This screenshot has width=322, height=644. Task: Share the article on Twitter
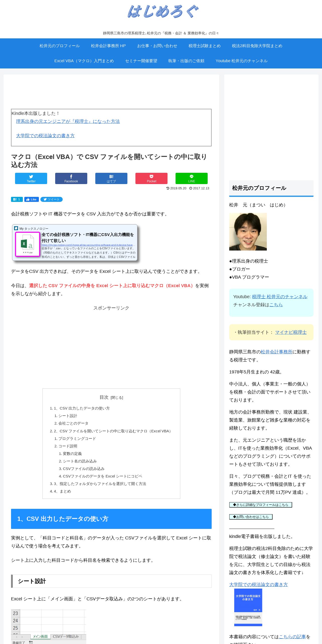point(31,178)
